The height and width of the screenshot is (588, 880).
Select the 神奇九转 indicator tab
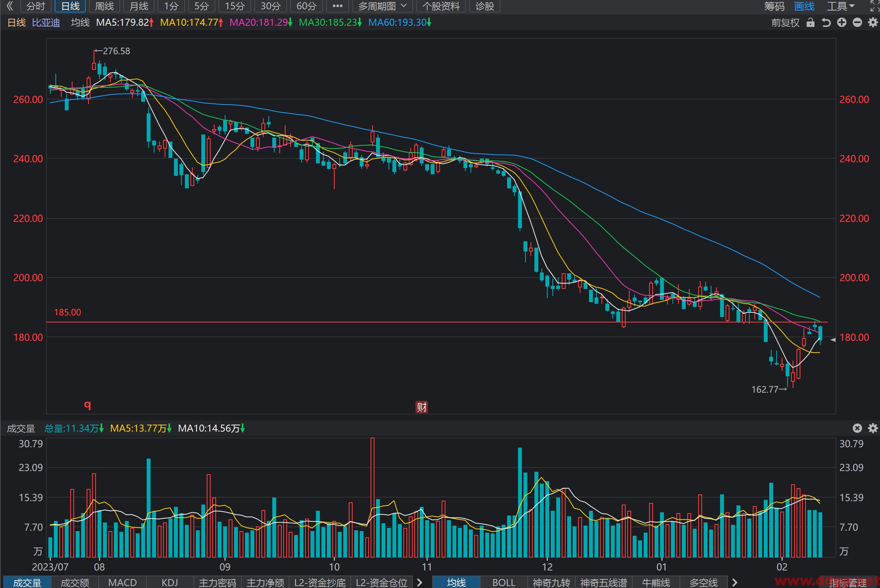click(x=552, y=582)
